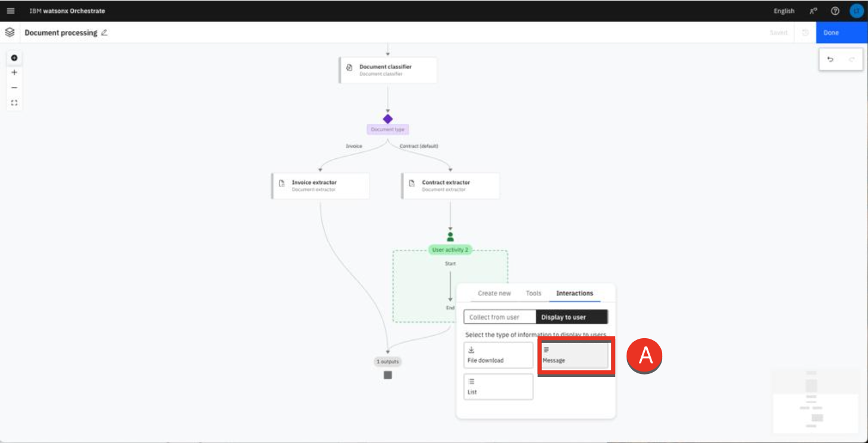Switch to the Tools tab
868x443 pixels.
click(x=534, y=293)
